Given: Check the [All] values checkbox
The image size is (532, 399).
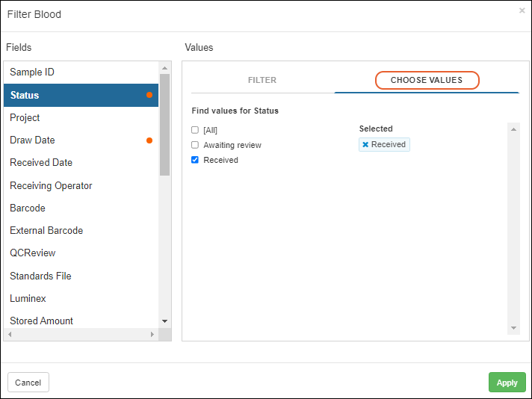Looking at the screenshot, I should (195, 130).
